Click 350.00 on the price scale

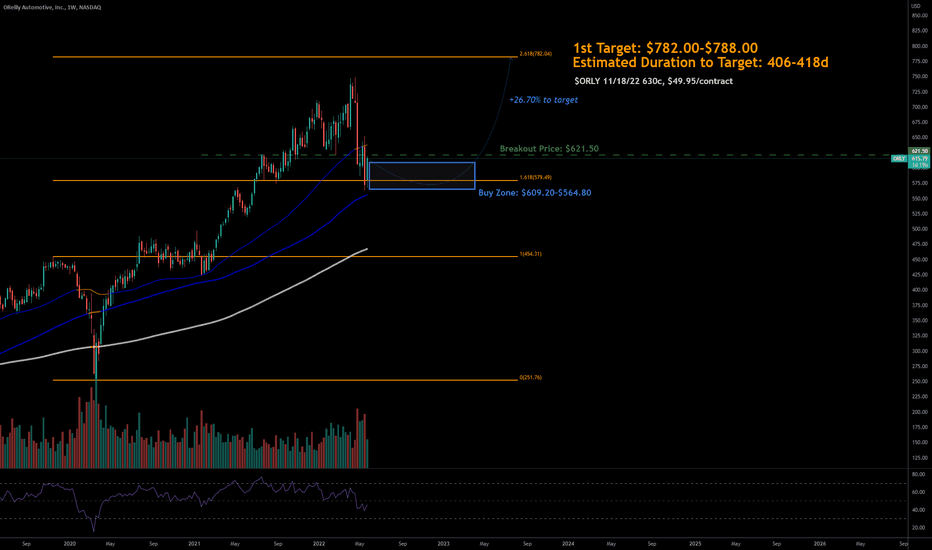tap(920, 320)
